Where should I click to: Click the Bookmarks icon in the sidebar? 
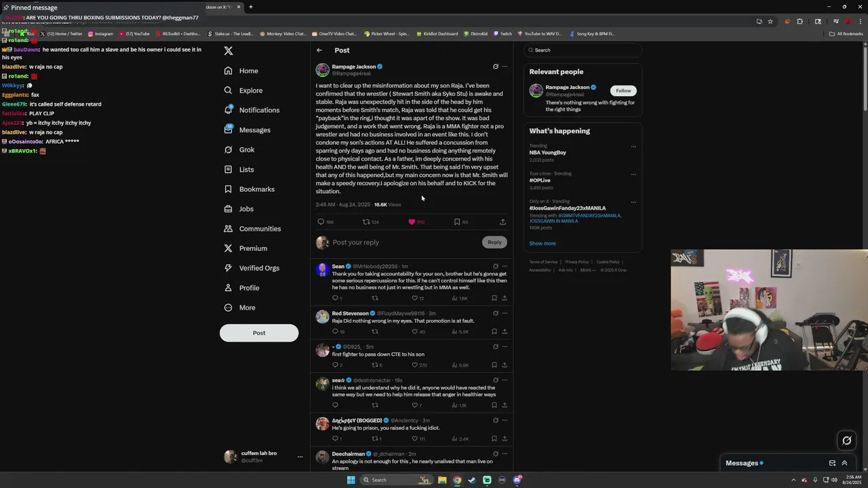229,189
